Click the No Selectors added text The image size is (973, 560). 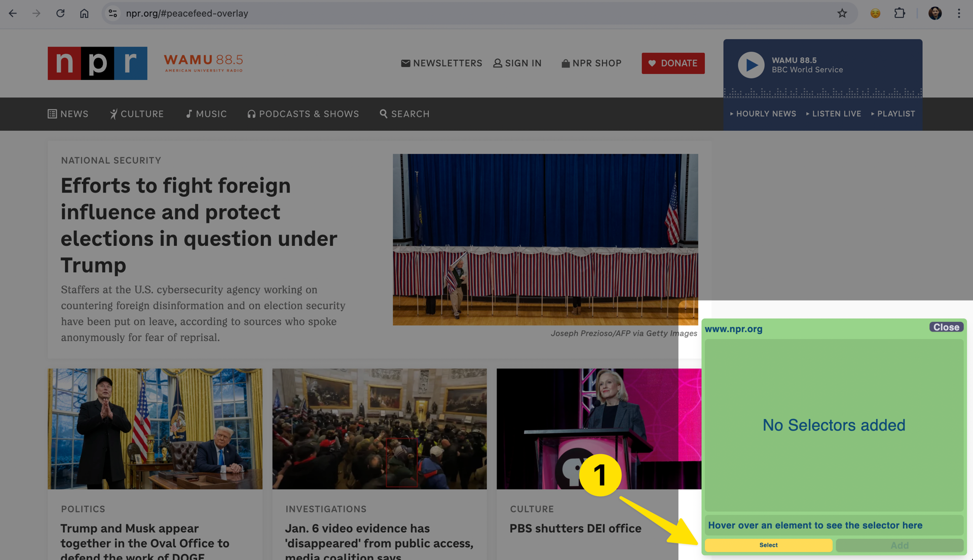(x=834, y=425)
